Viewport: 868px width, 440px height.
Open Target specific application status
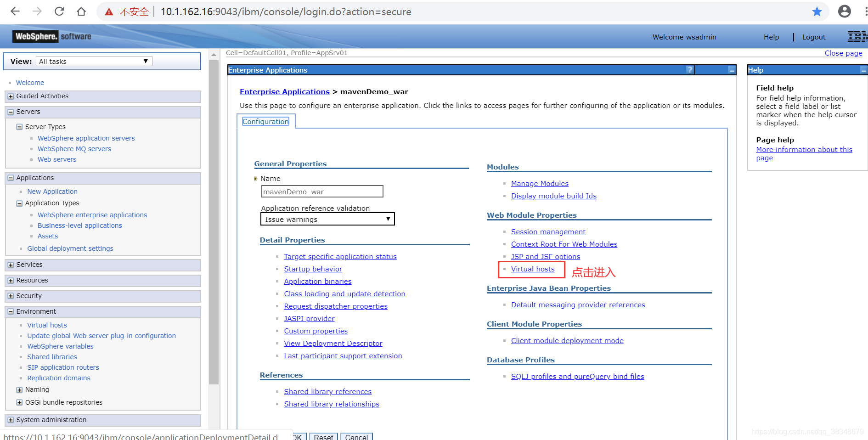(x=340, y=257)
